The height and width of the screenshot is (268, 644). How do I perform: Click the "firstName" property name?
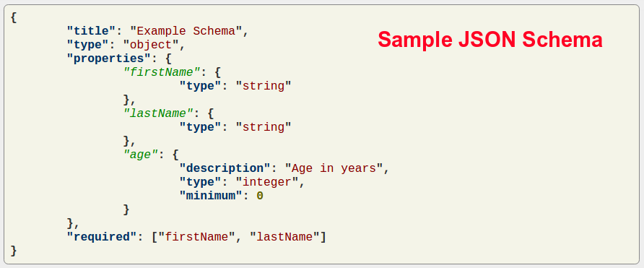[162, 72]
